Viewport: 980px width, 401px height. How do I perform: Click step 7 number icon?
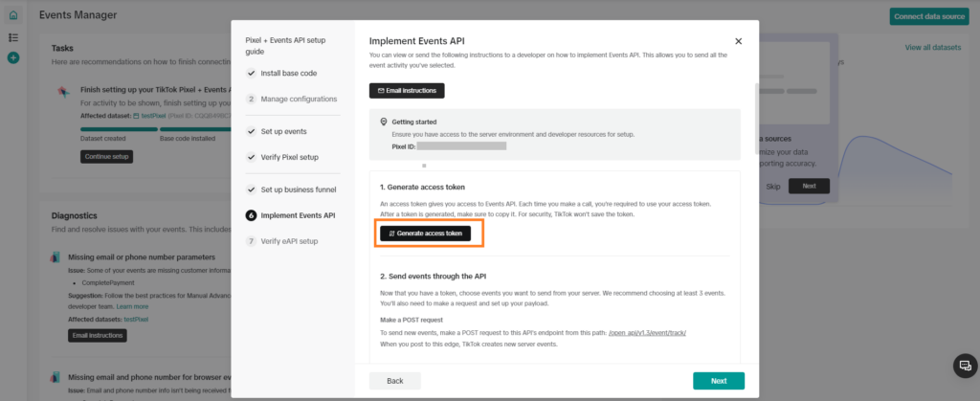pos(251,241)
